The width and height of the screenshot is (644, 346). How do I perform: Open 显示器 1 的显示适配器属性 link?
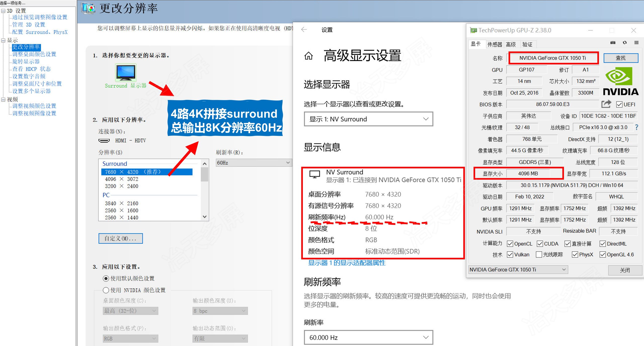(x=347, y=263)
